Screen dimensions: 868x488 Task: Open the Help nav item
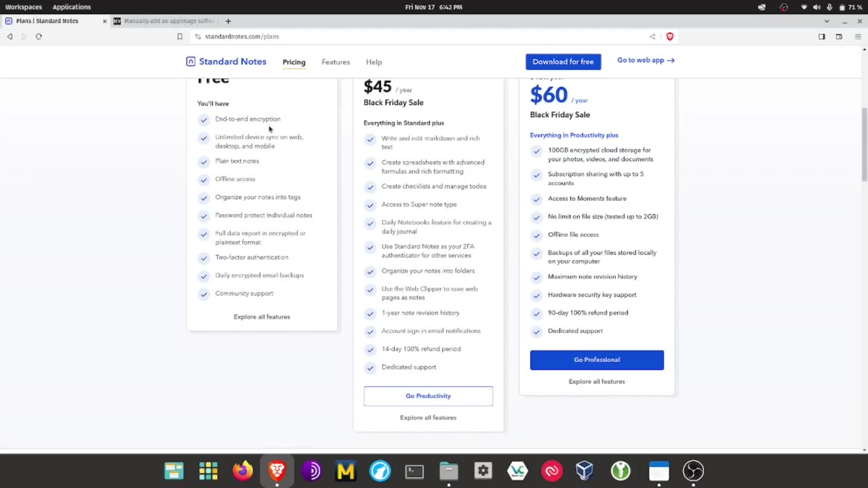tap(374, 62)
